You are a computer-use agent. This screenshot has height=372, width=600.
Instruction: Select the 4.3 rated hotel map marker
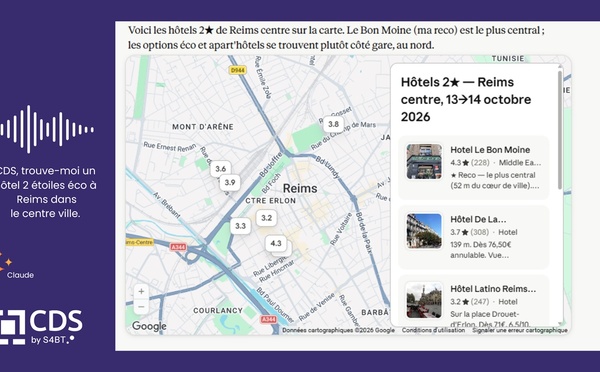click(276, 243)
